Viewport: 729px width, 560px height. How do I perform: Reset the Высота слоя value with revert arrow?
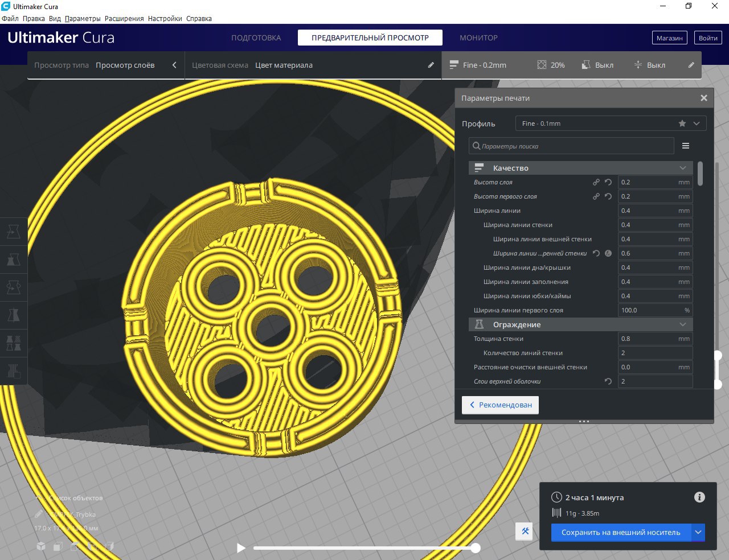(608, 182)
